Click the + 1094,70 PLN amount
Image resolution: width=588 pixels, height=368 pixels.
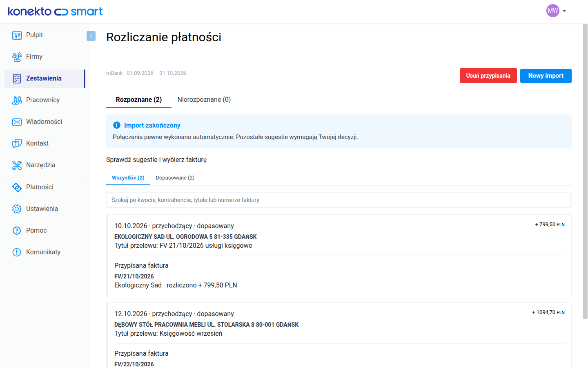click(548, 312)
